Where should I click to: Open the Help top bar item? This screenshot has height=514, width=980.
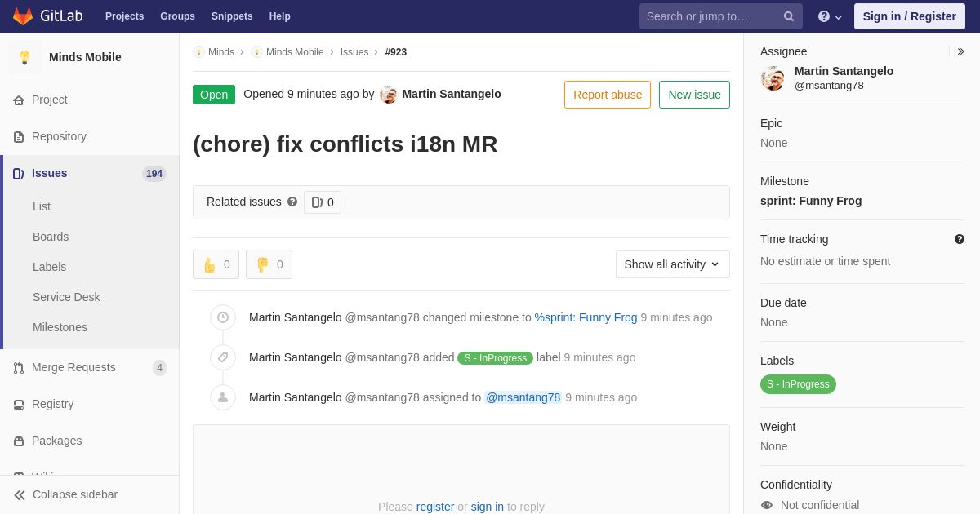[x=280, y=16]
